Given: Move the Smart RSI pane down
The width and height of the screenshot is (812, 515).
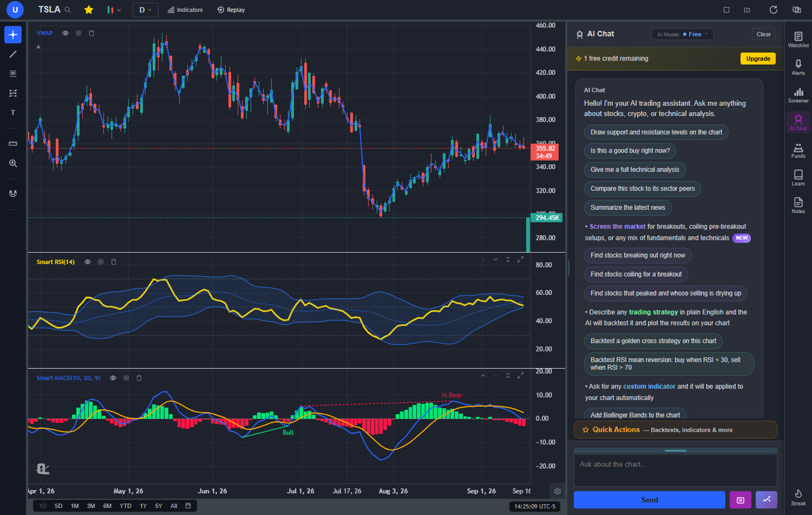Looking at the screenshot, I should tap(495, 259).
